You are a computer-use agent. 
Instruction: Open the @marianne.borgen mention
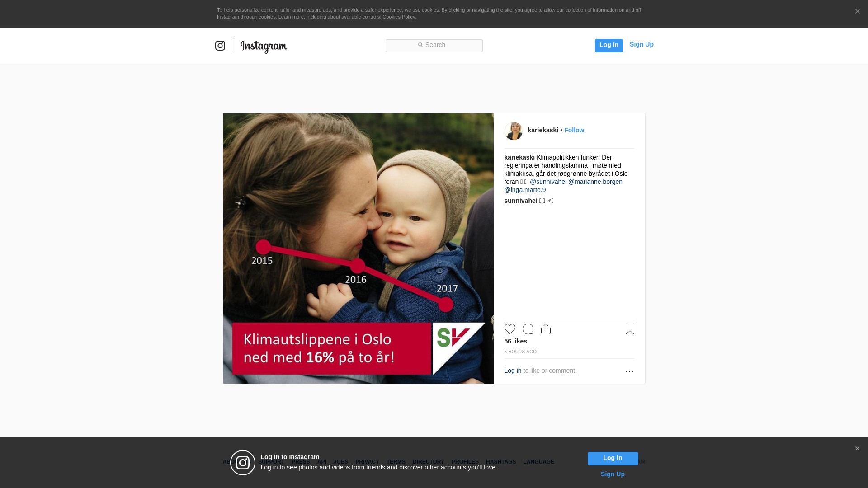[x=595, y=182]
